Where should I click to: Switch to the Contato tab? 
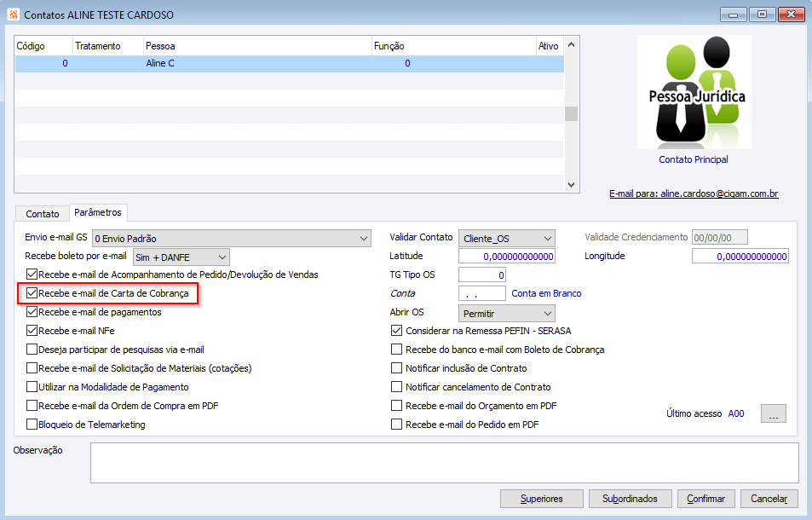click(x=43, y=214)
